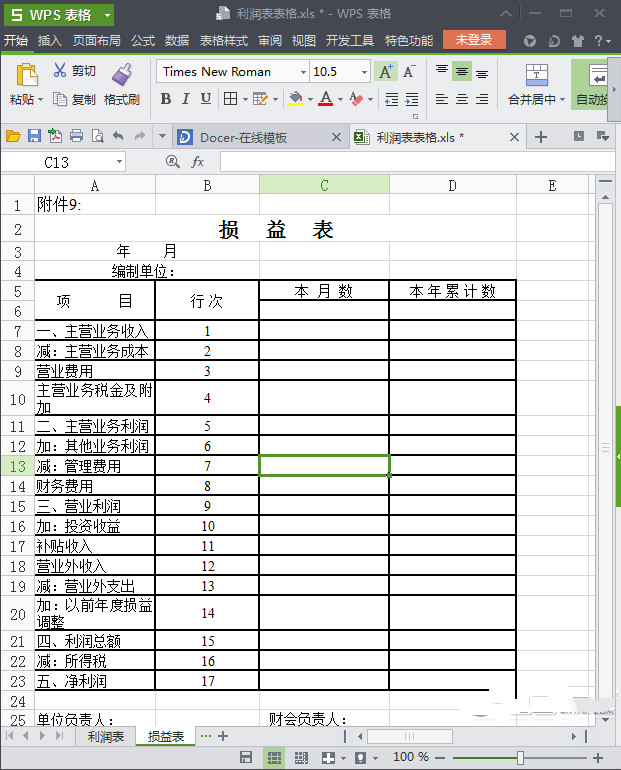Image resolution: width=621 pixels, height=770 pixels.
Task: Center text horizontally
Action: coord(462,99)
